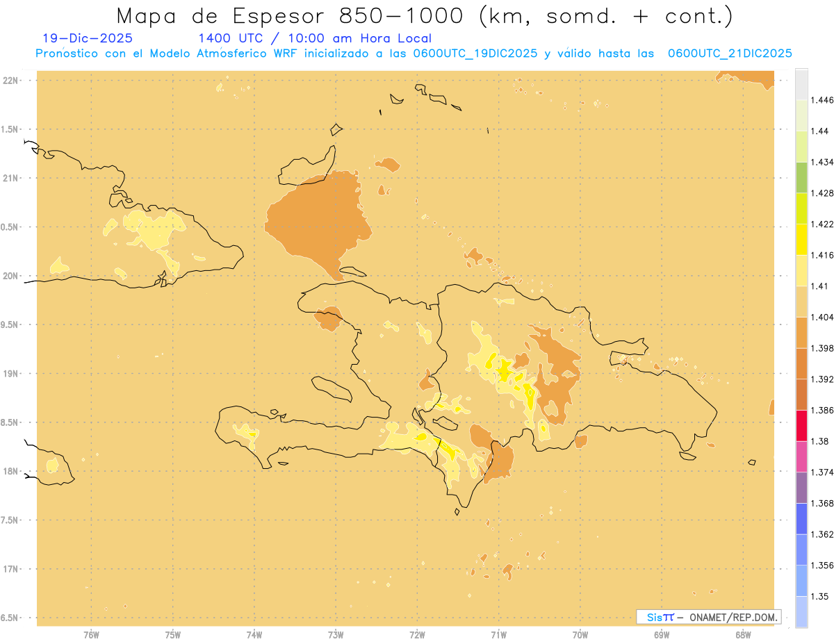
Task: Click the legend value '1.38'
Action: (x=821, y=441)
